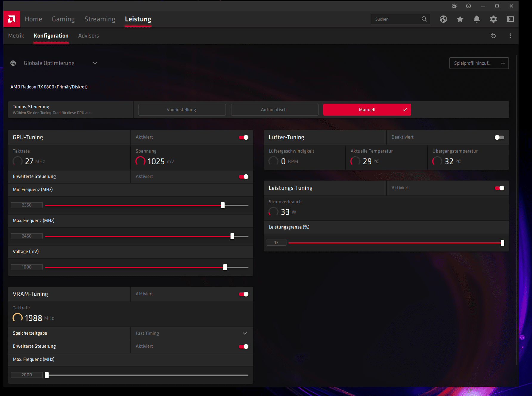Screen dimensions: 532x396
Task: Click the globe icon beside Globale Optimierung
Action: coord(13,63)
